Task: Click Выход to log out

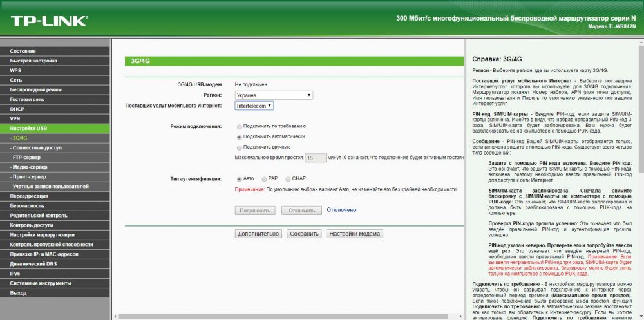Action: tap(55, 293)
